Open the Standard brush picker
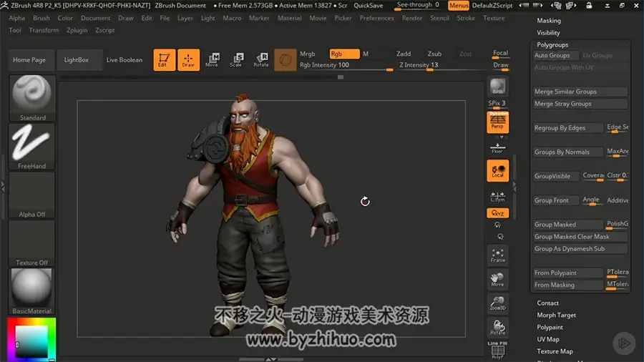 pyautogui.click(x=32, y=98)
